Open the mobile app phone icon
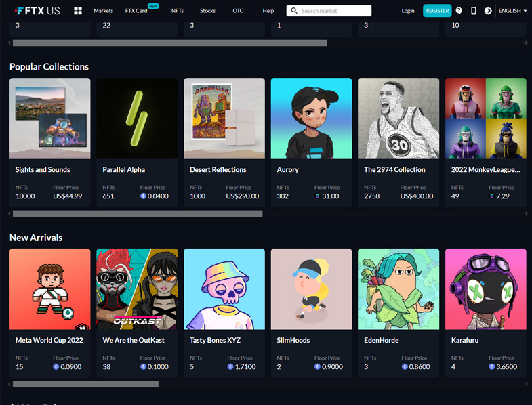Image resolution: width=532 pixels, height=405 pixels. tap(473, 11)
